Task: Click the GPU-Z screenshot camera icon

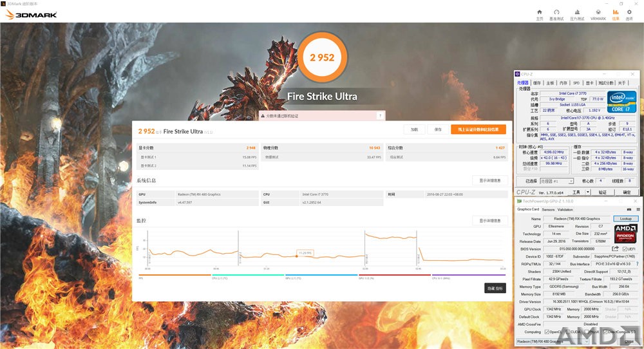Action: pyautogui.click(x=629, y=209)
